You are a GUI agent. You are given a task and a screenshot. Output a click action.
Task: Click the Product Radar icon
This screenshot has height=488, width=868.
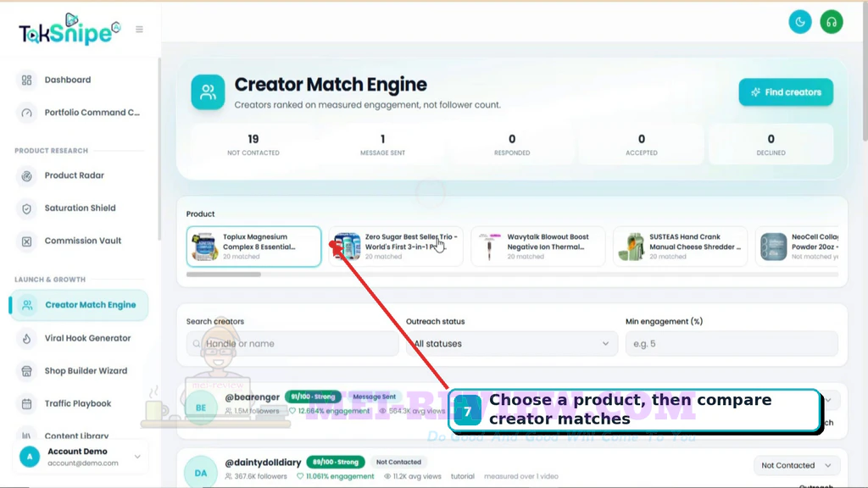(26, 176)
